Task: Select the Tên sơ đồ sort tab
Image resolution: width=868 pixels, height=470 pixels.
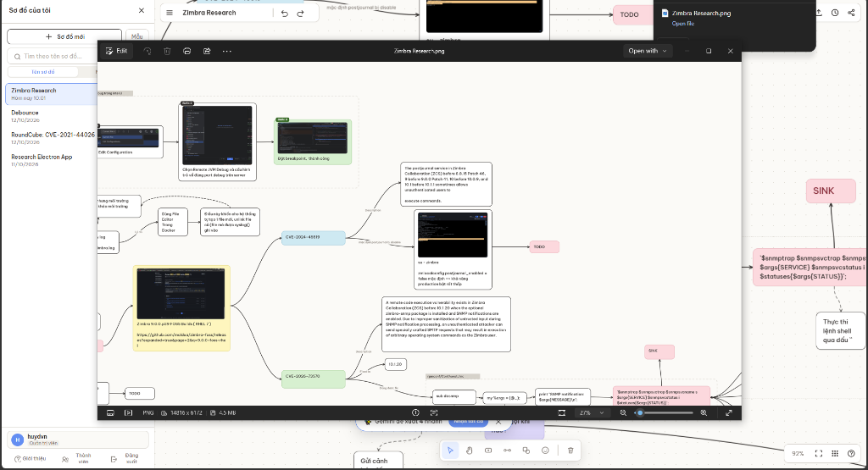Action: tap(42, 72)
